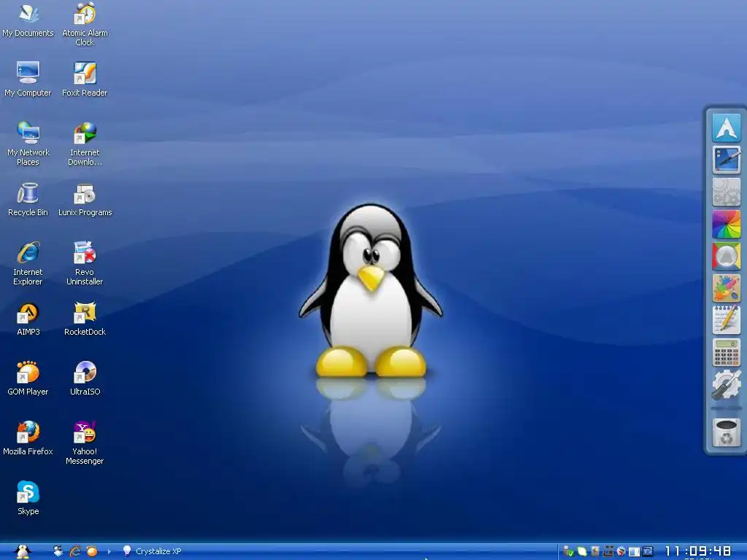
Task: Launch Internet Explorer from quick launch
Action: (75, 551)
